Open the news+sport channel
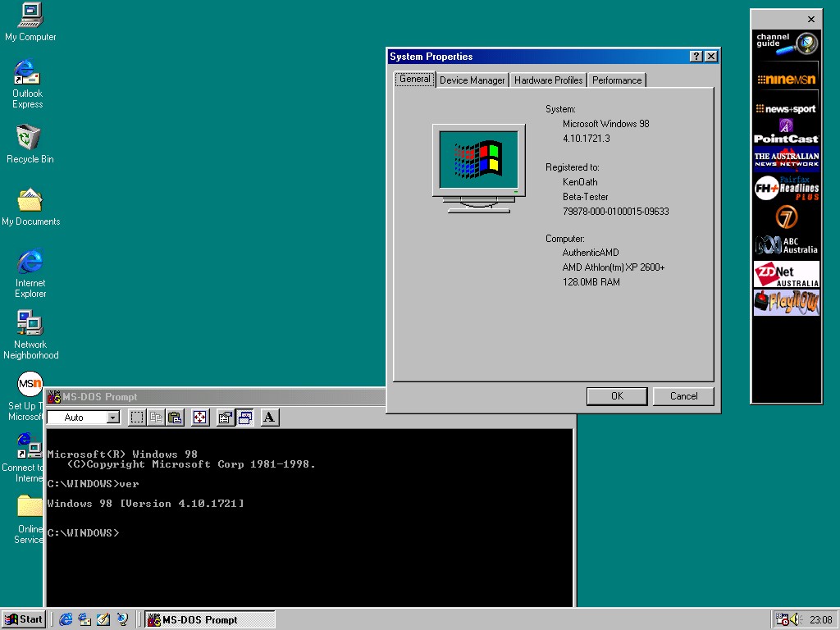Screen dimensions: 840x630 [787, 109]
